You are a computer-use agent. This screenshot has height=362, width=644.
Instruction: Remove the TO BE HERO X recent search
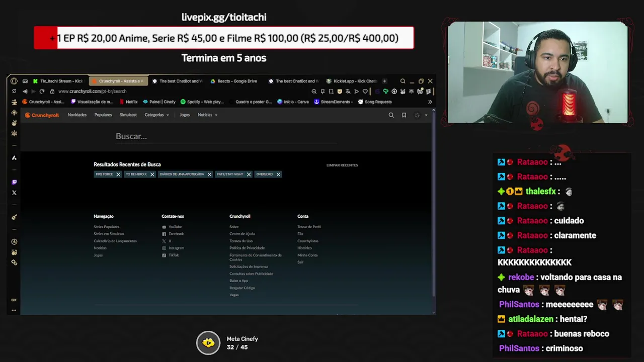point(152,174)
